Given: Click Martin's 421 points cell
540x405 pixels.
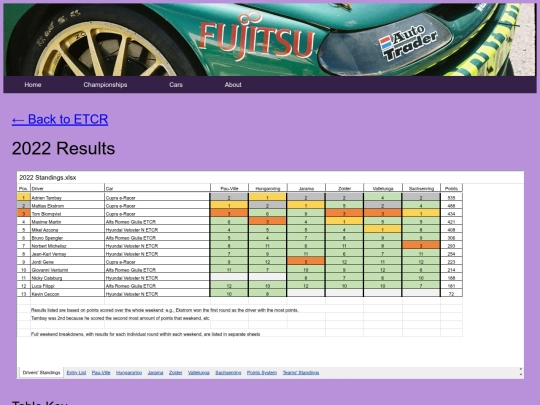Looking at the screenshot, I should pos(451,222).
